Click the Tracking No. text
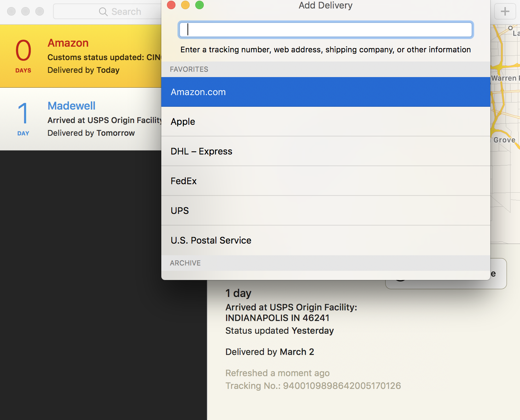Image resolution: width=520 pixels, height=420 pixels. pos(313,386)
